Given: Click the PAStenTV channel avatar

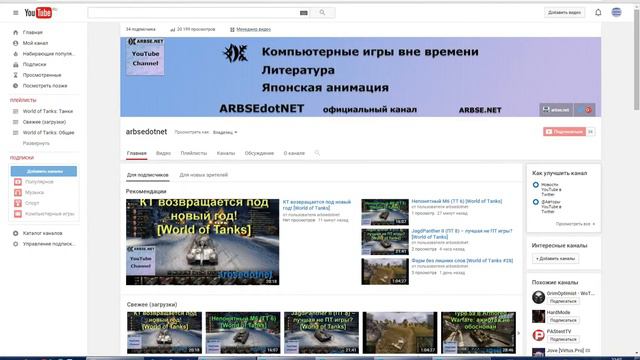Looking at the screenshot, I should (x=538, y=335).
